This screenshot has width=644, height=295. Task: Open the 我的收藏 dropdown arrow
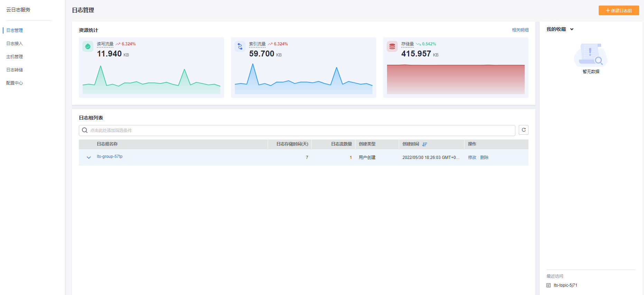(x=572, y=29)
